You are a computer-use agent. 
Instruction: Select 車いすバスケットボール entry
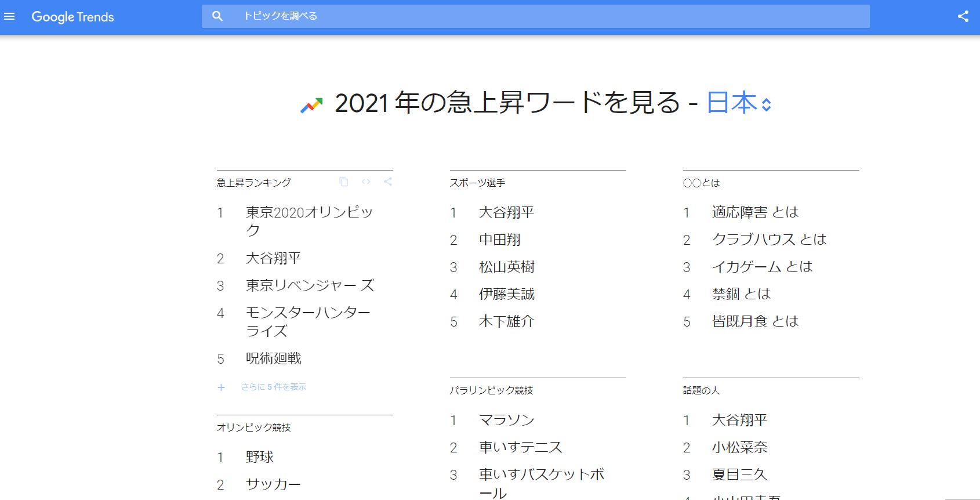[542, 483]
